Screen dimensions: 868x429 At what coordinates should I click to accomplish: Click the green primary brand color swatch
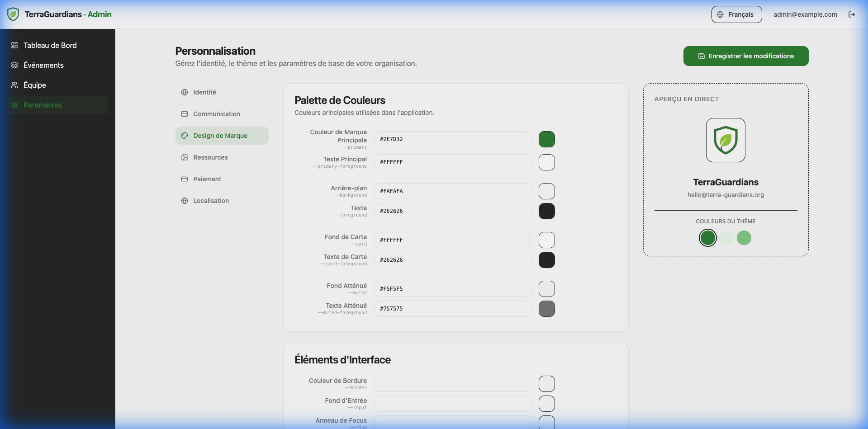tap(546, 139)
